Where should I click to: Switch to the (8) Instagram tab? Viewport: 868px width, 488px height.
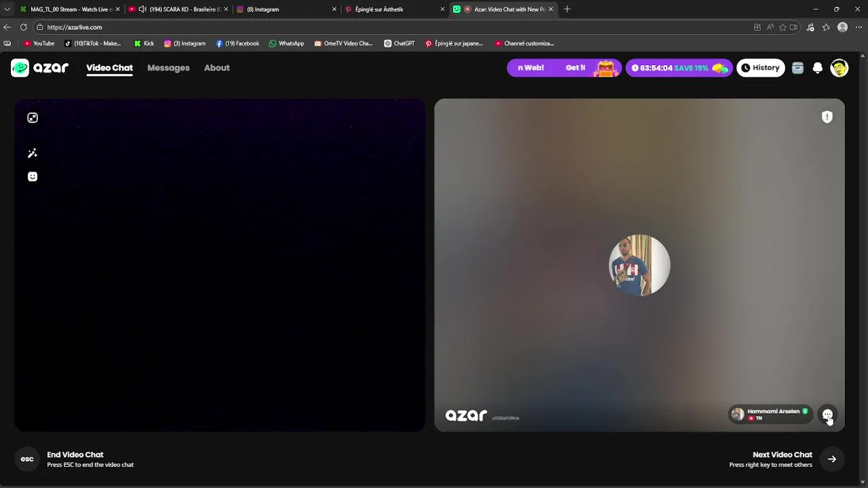286,9
